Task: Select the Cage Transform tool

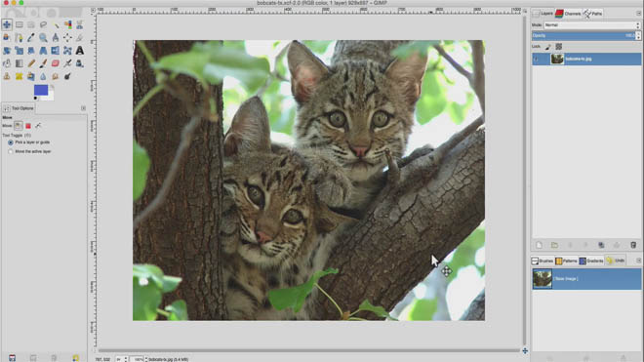Action: pos(67,51)
